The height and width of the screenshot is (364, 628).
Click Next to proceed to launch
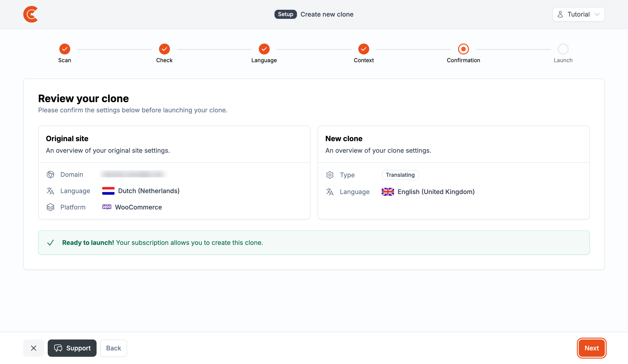(591, 348)
